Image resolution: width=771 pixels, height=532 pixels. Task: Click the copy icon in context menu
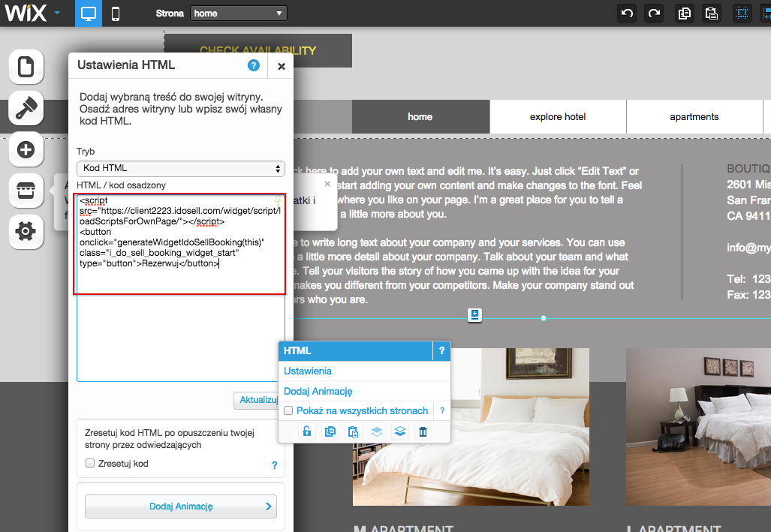click(x=330, y=431)
